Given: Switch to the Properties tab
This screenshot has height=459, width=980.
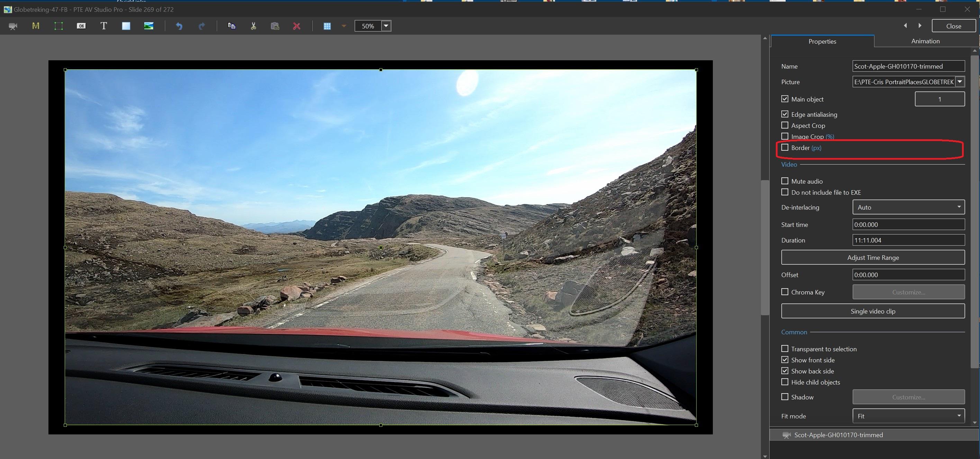Looking at the screenshot, I should coord(822,41).
